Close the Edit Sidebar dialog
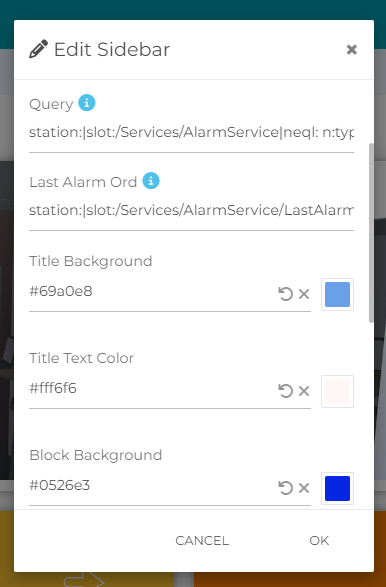 352,49
